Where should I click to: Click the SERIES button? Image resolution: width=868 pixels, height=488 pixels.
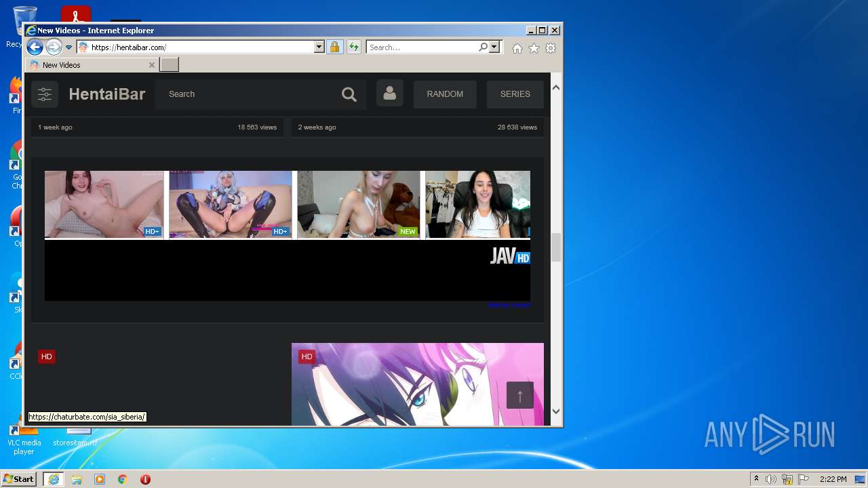point(515,94)
